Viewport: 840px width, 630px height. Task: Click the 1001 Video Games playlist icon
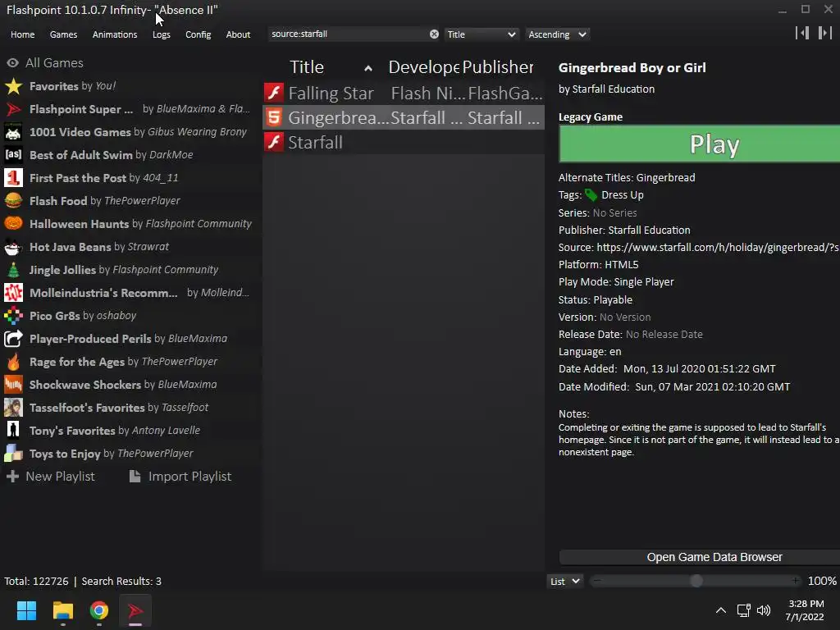[13, 132]
